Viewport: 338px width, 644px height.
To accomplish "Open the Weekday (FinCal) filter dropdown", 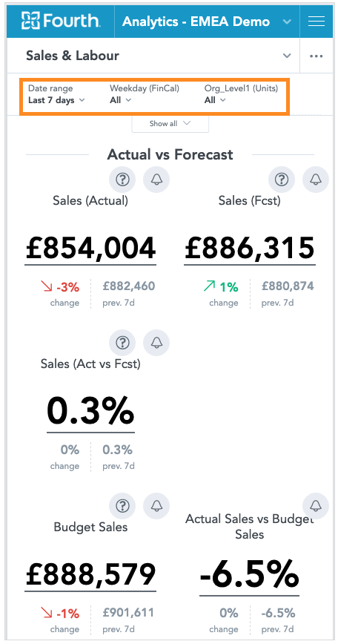I will (145, 95).
